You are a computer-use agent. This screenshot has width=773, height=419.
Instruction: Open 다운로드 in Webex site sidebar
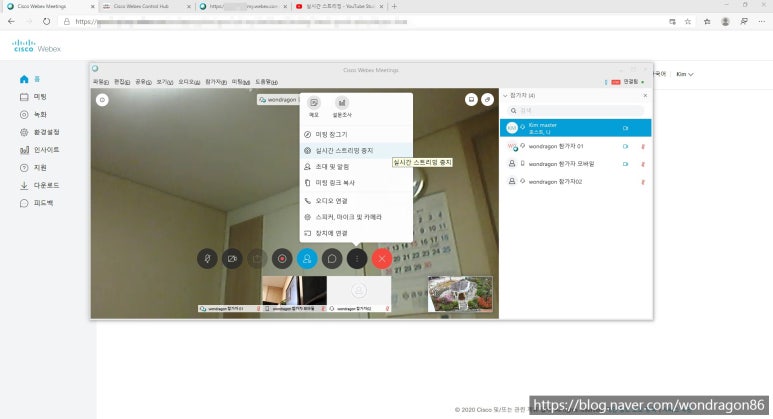(39, 185)
